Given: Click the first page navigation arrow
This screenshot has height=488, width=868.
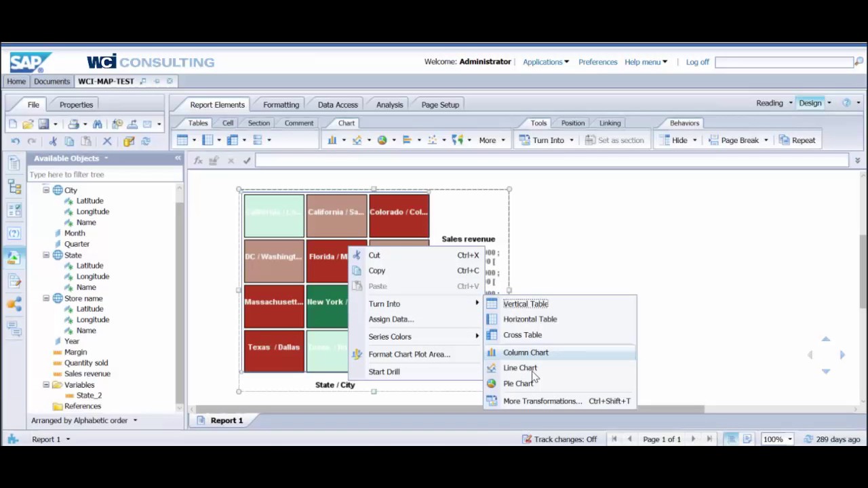Looking at the screenshot, I should (x=614, y=439).
